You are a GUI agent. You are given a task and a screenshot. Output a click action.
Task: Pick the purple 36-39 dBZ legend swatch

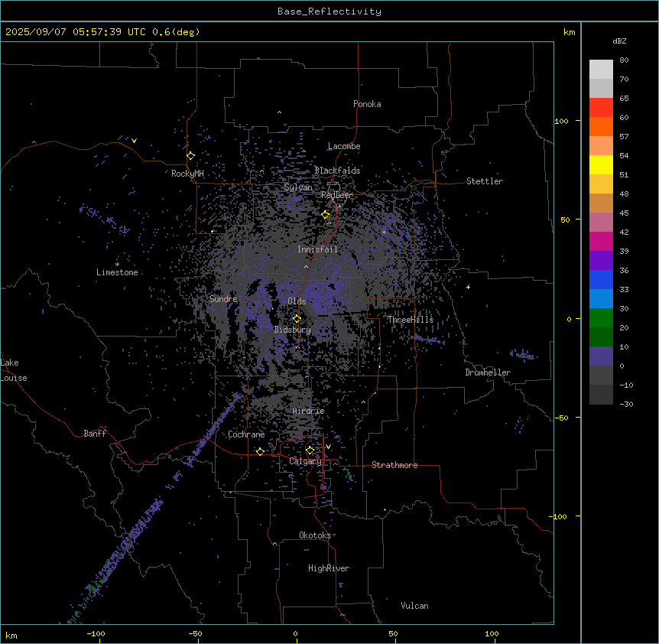pos(601,261)
